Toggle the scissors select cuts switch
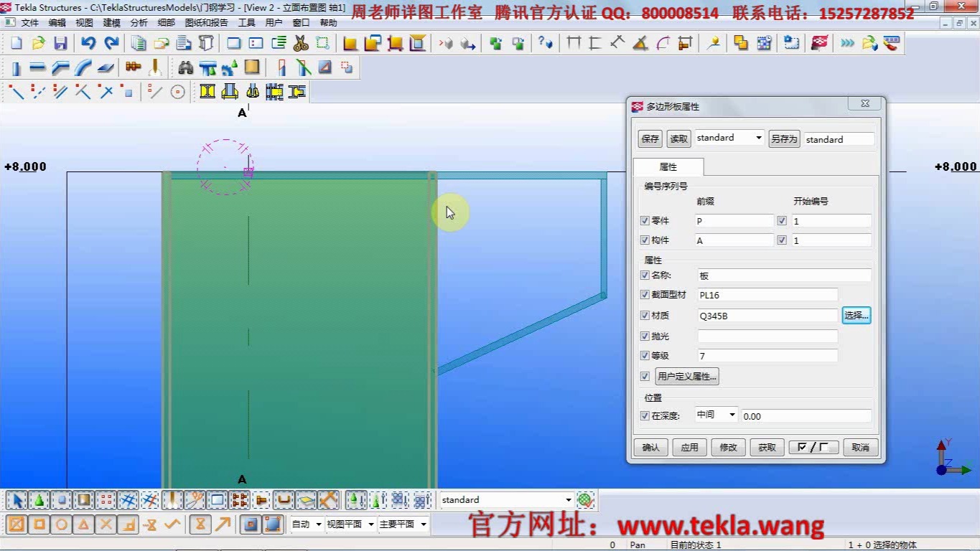The width and height of the screenshot is (980, 551). pyautogui.click(x=195, y=500)
